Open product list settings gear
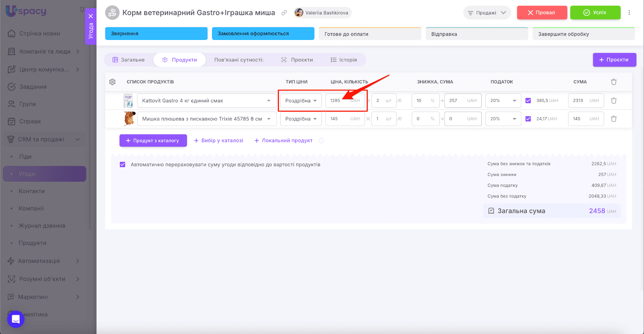Viewport: 644px width, 334px height. point(112,82)
